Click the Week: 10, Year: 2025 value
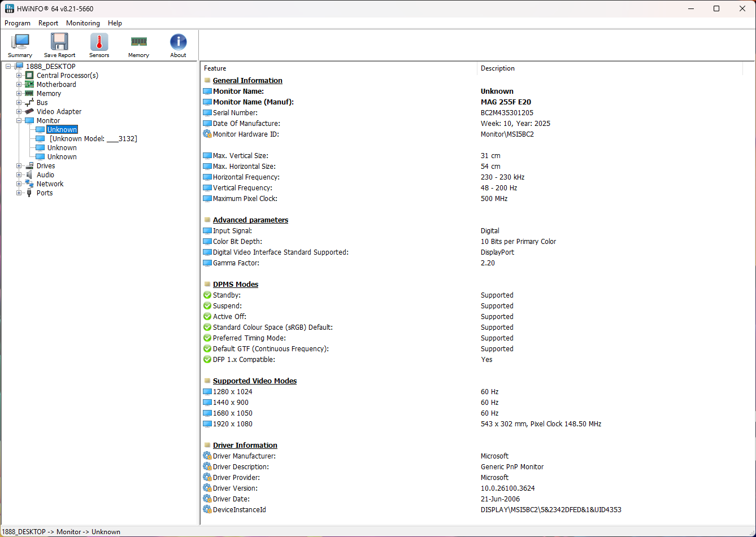The height and width of the screenshot is (537, 756). click(x=515, y=124)
